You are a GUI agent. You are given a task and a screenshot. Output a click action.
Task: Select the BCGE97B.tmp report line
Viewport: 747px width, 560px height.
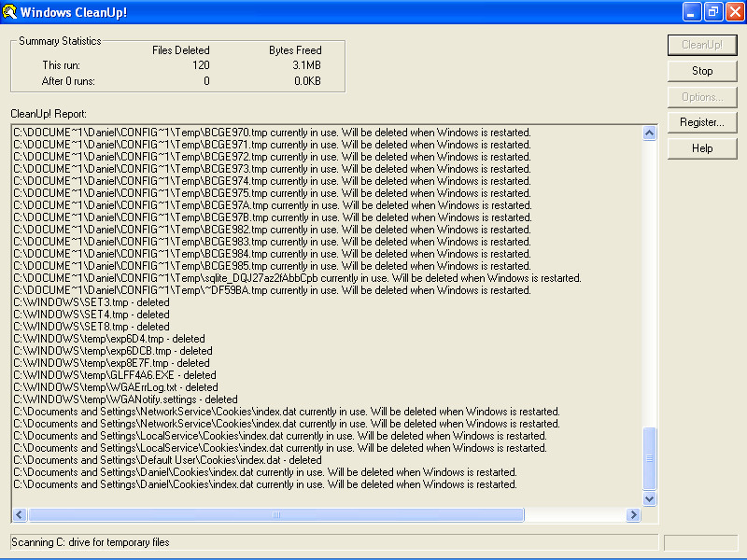273,217
